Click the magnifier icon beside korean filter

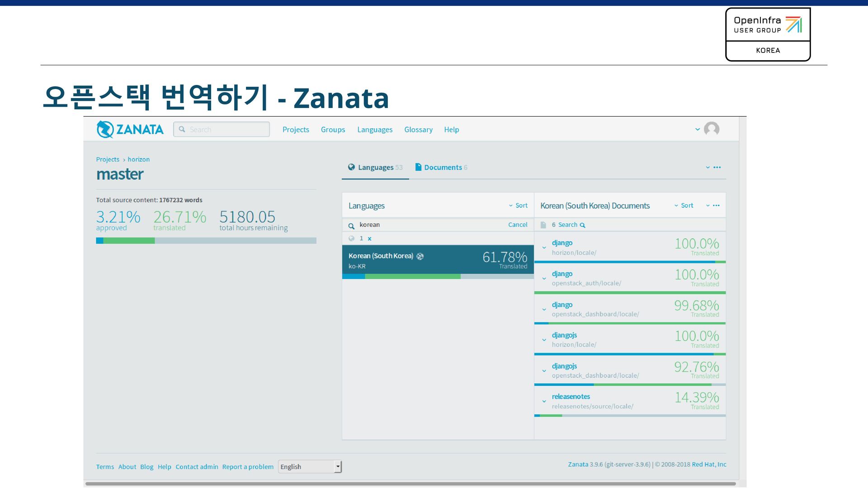[x=351, y=225]
